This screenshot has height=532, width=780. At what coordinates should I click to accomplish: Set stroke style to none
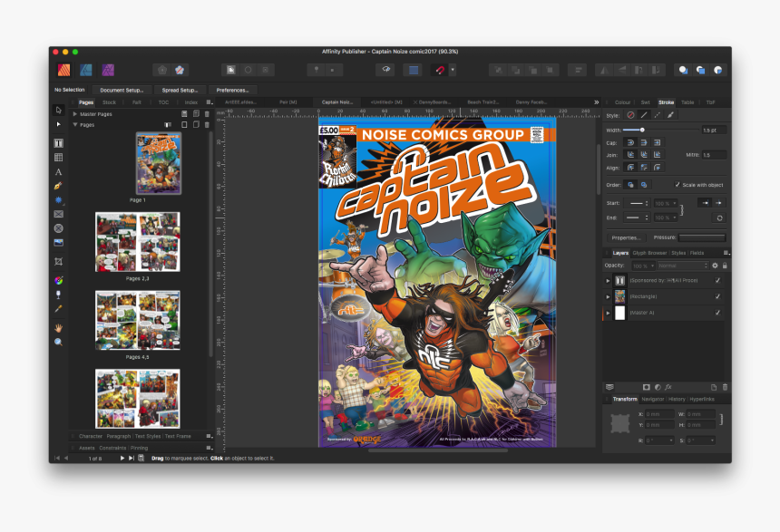(630, 115)
